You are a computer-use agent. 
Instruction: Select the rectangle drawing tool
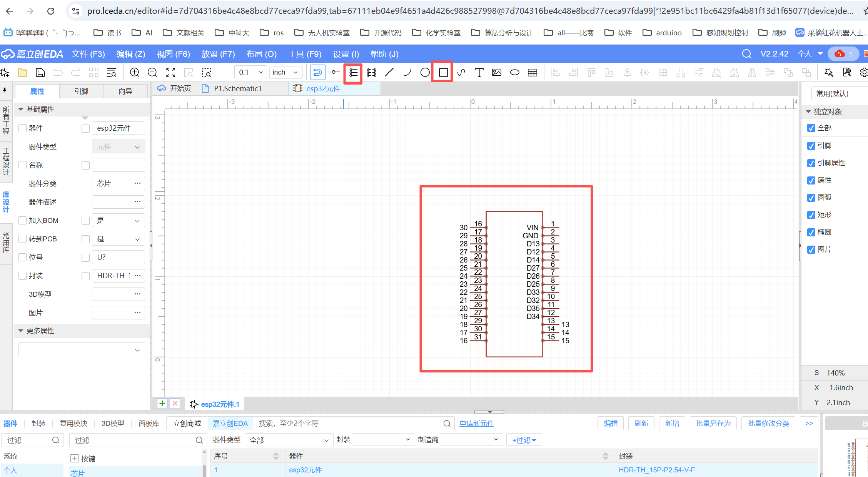click(x=443, y=72)
